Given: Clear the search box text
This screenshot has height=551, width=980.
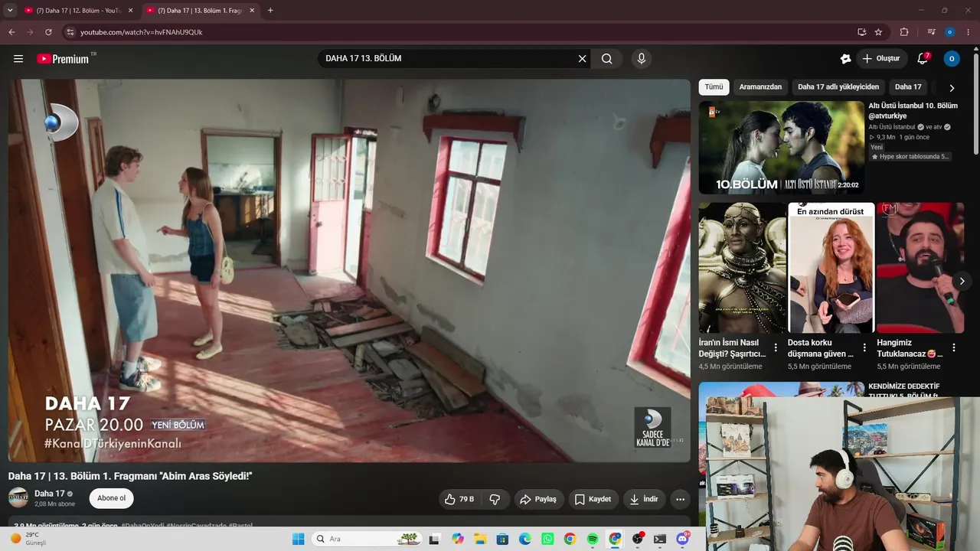Looking at the screenshot, I should (582, 59).
